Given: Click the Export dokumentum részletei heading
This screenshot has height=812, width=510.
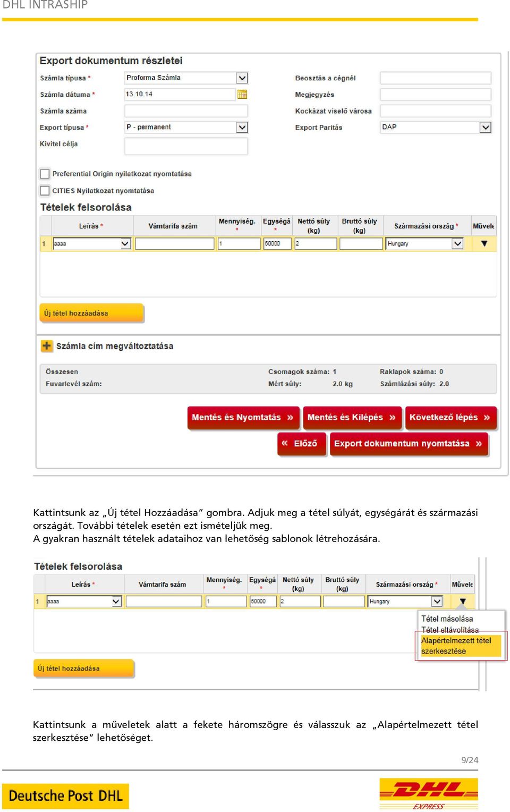Looking at the screenshot, I should (x=111, y=61).
